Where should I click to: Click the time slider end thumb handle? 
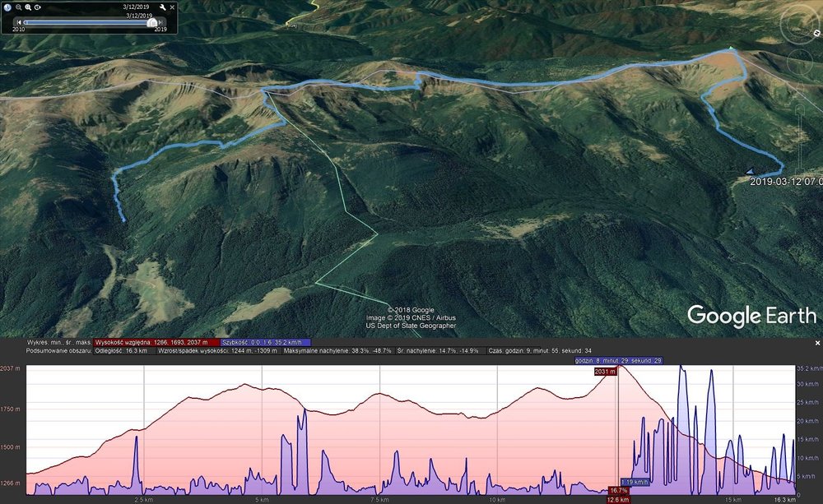152,22
